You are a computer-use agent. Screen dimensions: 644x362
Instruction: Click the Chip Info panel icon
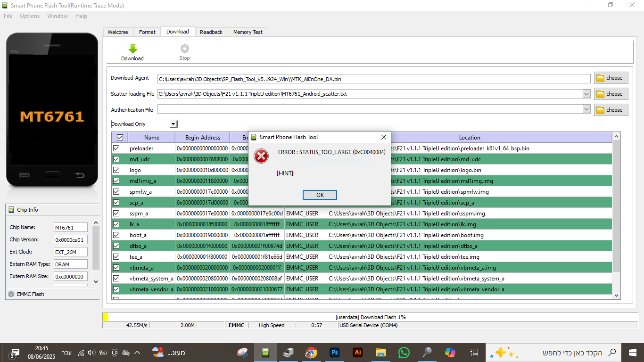coord(11,210)
